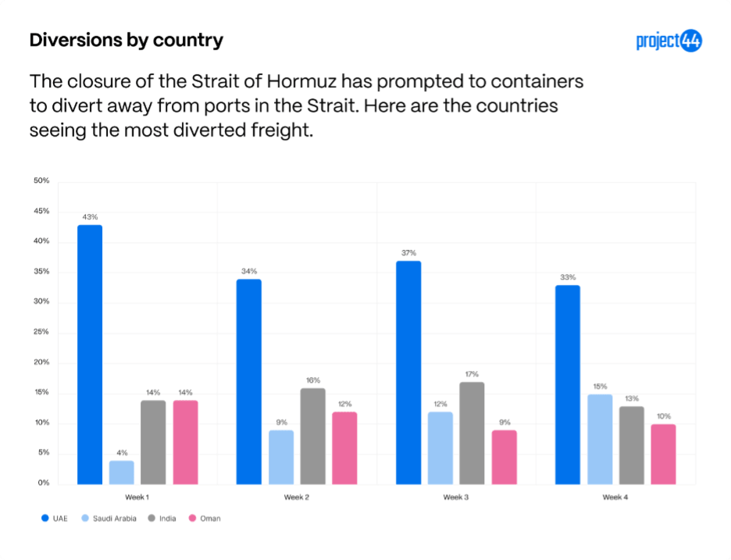Select the Week 3 Oman bar
731x560 pixels.
(x=504, y=456)
